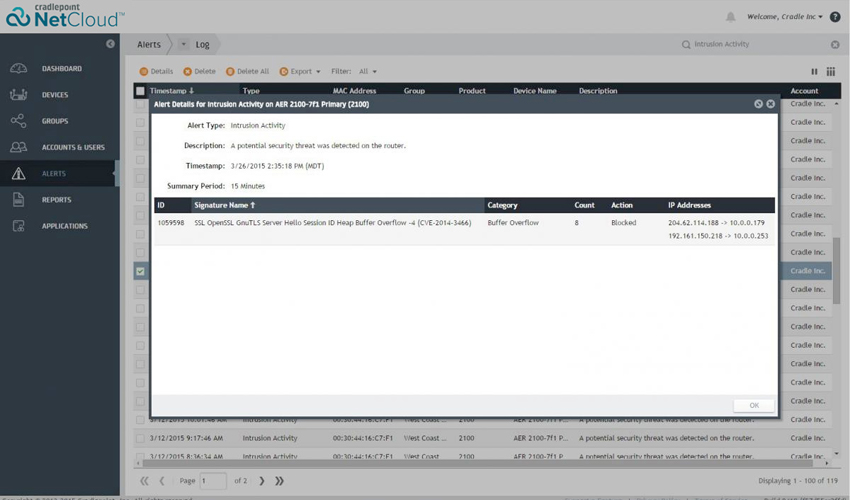Screen dimensions: 850x500
Task: Expand the Export dropdown
Action: (300, 72)
